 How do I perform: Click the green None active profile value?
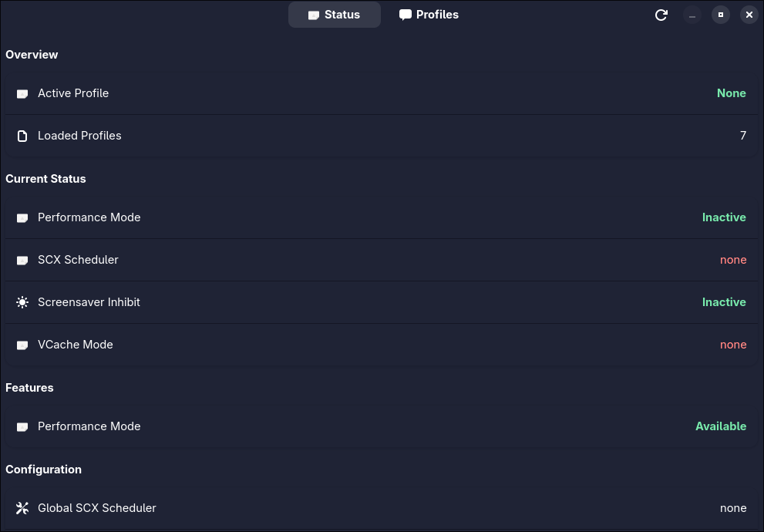731,93
